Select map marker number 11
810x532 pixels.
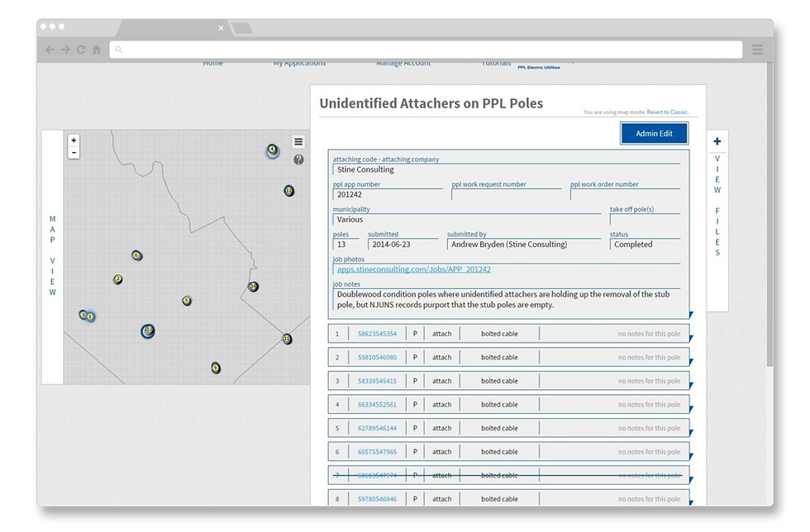coord(287,340)
